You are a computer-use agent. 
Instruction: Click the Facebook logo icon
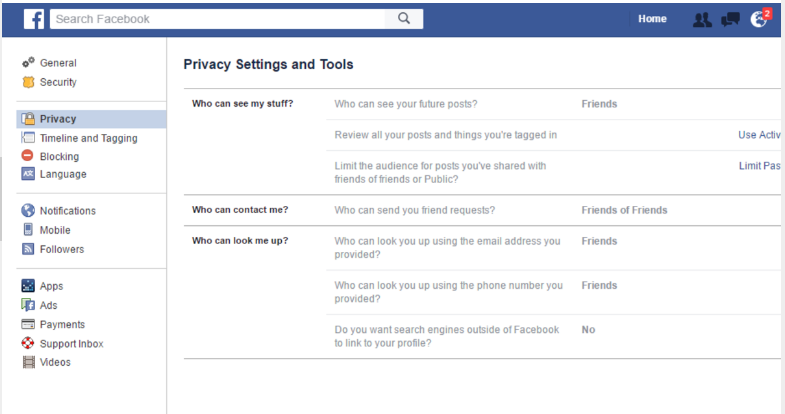tap(34, 19)
